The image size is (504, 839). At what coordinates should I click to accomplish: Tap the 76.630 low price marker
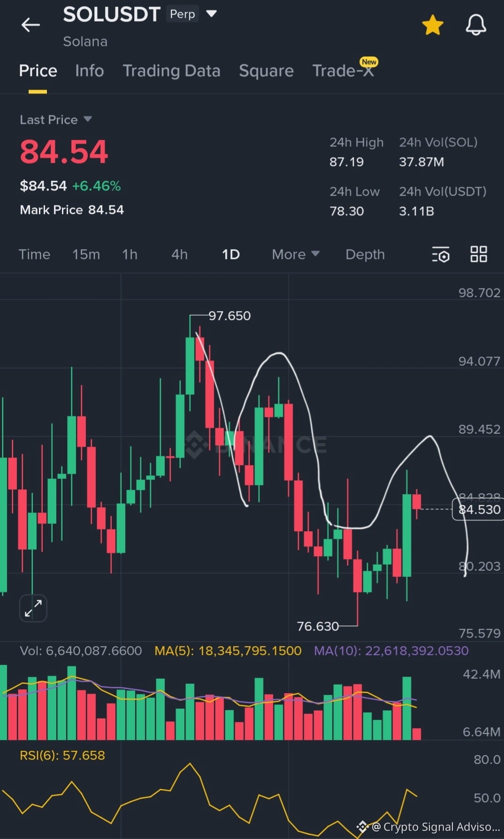[318, 626]
